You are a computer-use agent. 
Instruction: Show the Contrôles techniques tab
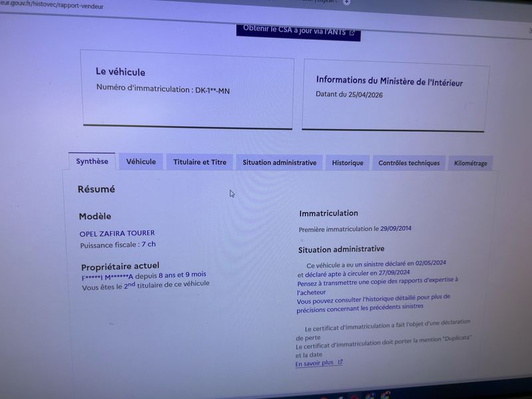[409, 163]
